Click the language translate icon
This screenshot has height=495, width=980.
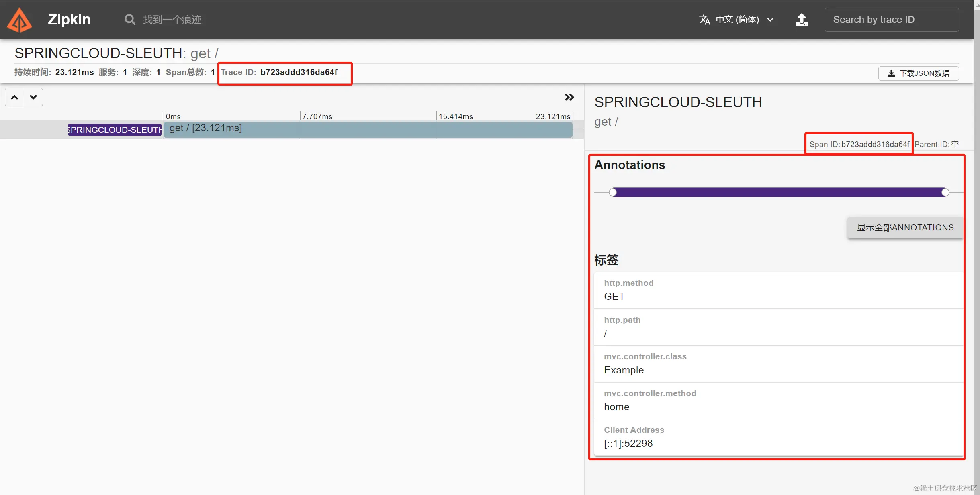coord(704,20)
